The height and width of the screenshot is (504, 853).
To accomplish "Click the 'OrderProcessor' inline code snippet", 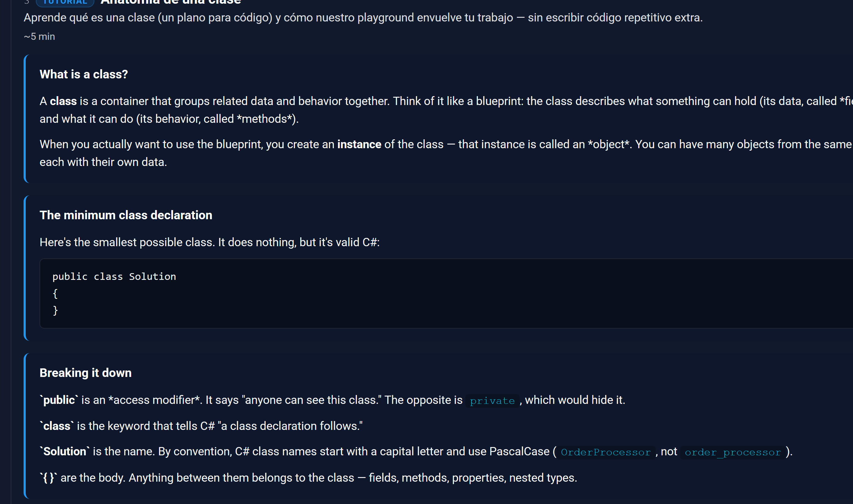I will coord(606,452).
